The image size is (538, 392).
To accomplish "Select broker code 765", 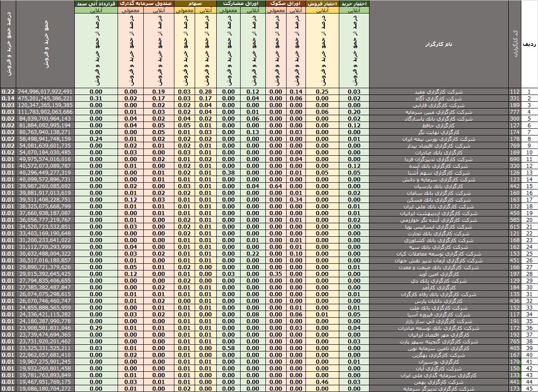I will point(515,342).
